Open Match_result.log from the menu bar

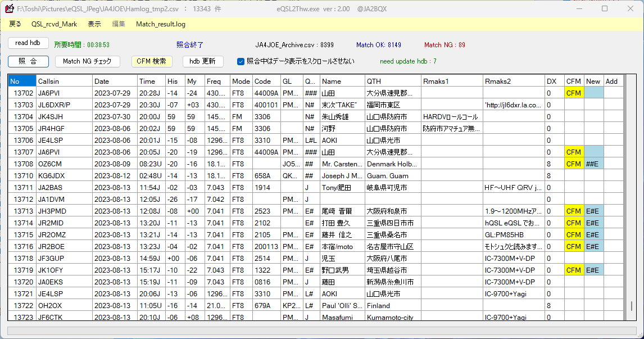pos(160,25)
